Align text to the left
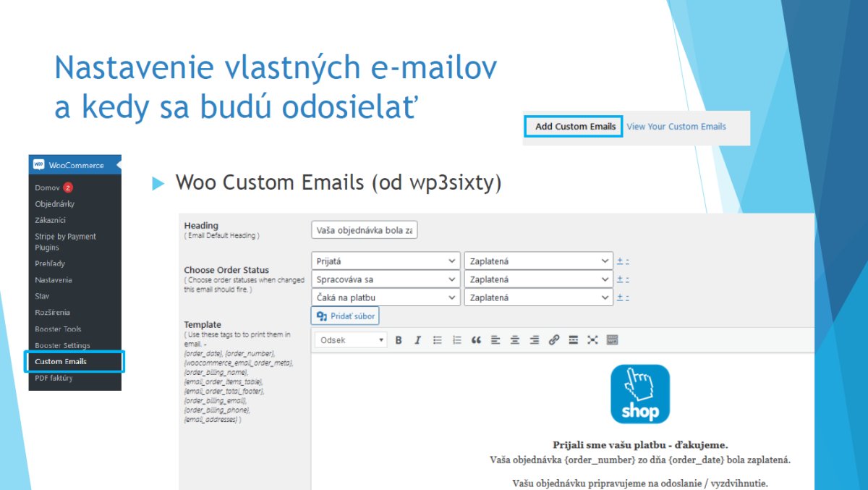The height and width of the screenshot is (490, 868). (495, 339)
